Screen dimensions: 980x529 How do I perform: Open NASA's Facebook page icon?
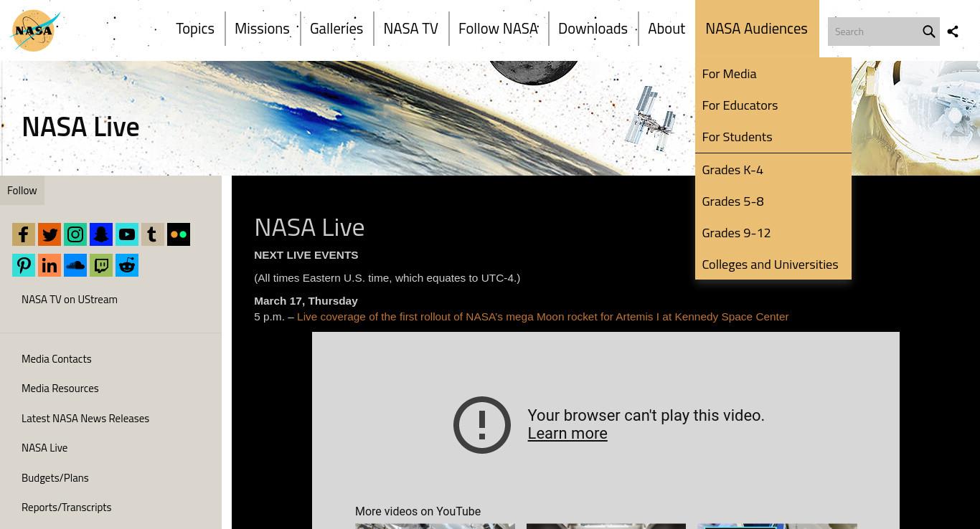(x=24, y=234)
